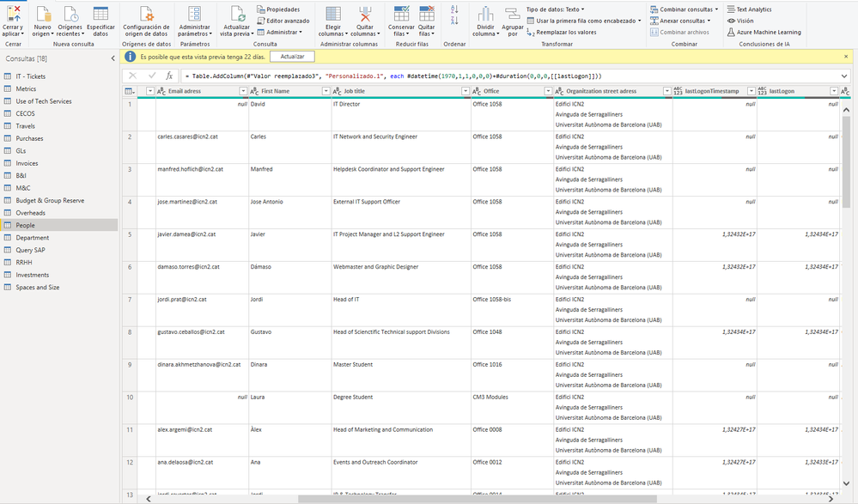858x504 pixels.
Task: Confirm formula with the checkmark icon
Action: click(152, 76)
